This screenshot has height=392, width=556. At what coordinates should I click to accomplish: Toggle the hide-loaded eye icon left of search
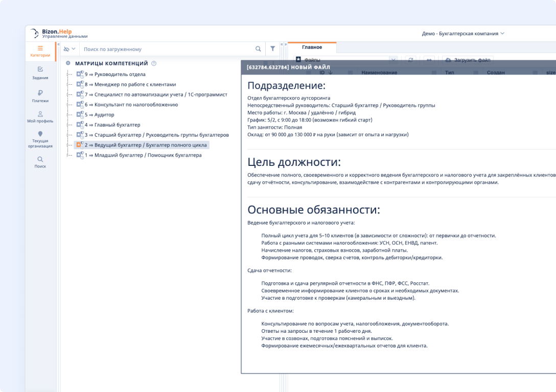66,48
